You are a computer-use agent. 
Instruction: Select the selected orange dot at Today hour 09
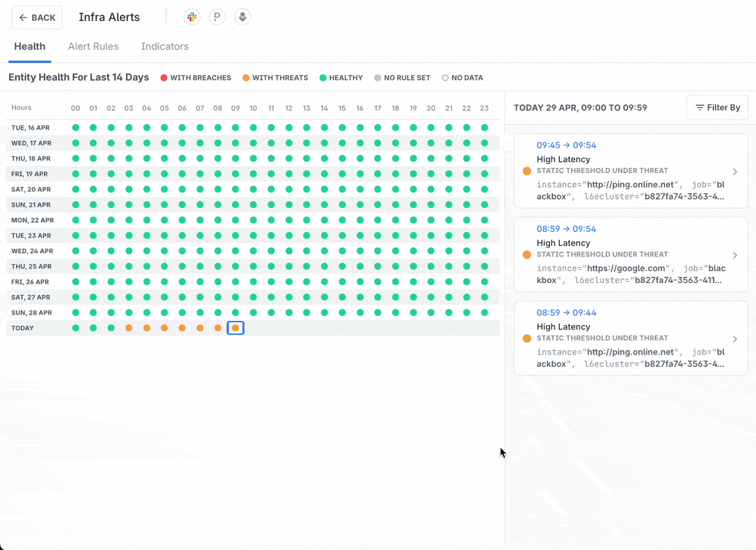click(x=235, y=328)
